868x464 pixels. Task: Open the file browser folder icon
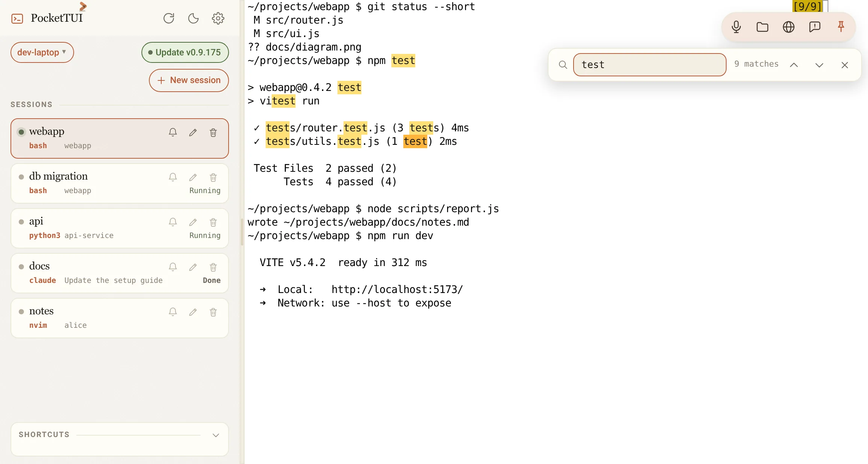coord(762,27)
